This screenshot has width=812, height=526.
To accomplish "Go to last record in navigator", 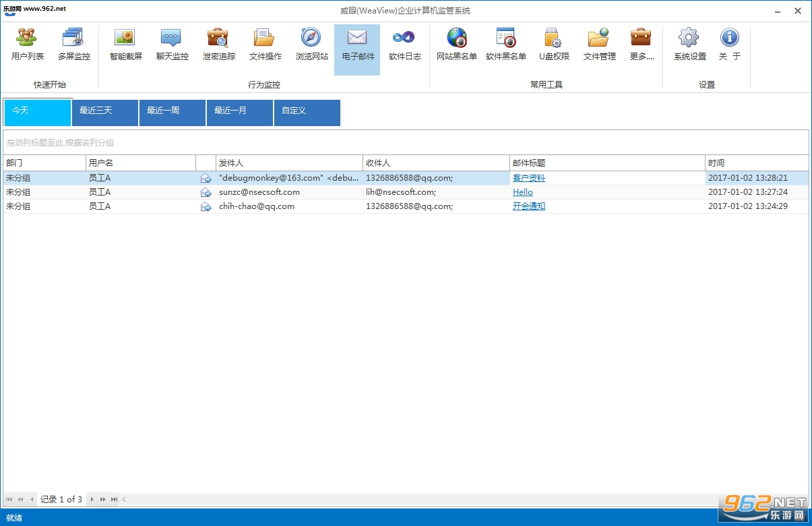I will [114, 500].
